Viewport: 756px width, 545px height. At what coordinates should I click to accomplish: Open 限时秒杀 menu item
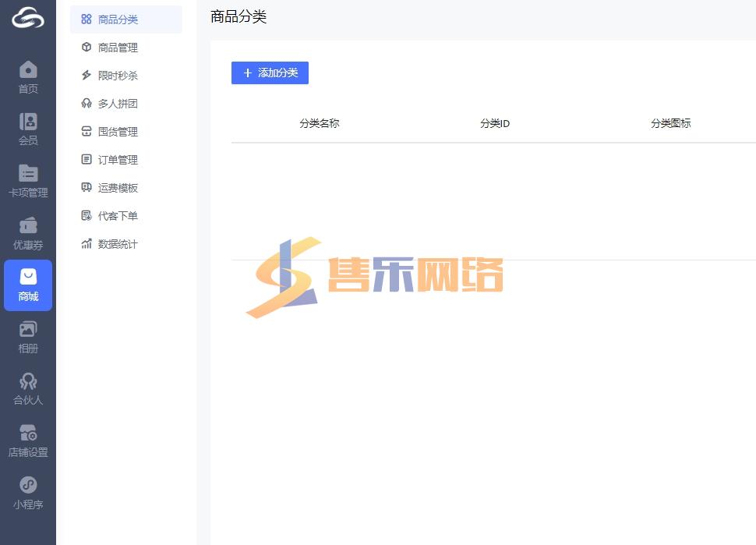(125, 75)
